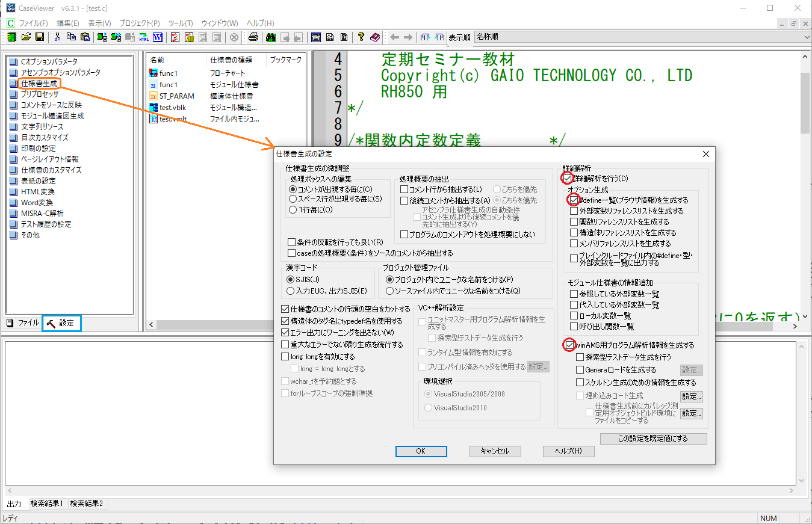Viewport: 812px width, 524px height.
Task: Select the 入力EUC、出力SJIS(E) radio button
Action: [x=291, y=291]
